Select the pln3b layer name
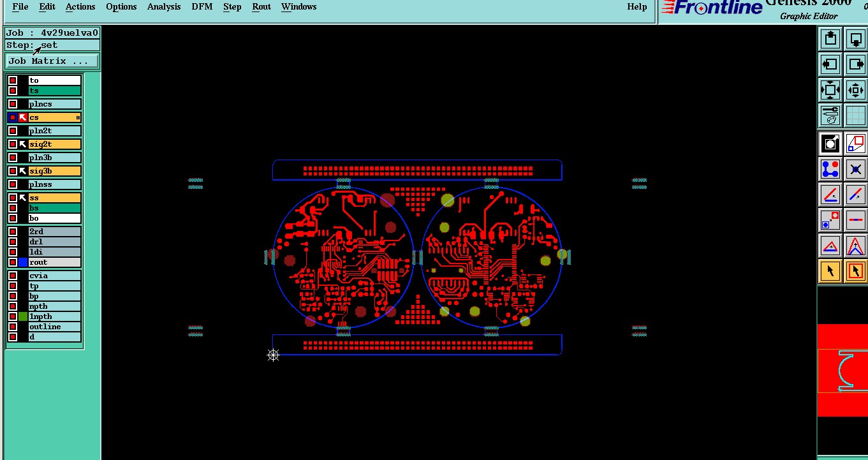The height and width of the screenshot is (460, 868). (55, 158)
